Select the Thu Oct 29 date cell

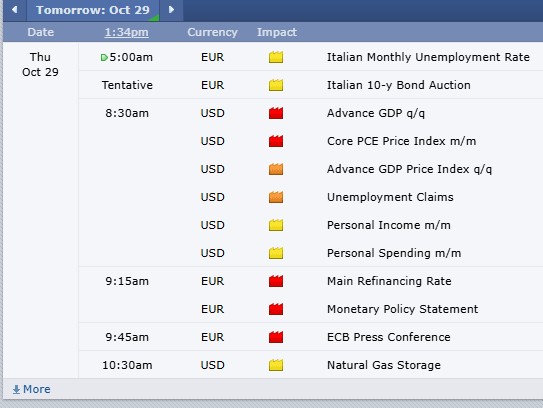(40, 64)
